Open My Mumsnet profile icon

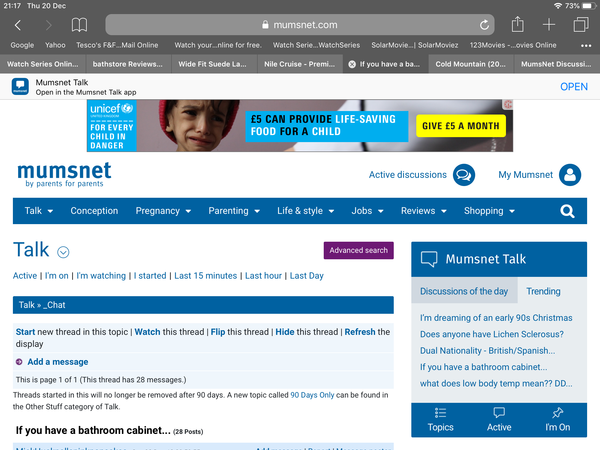570,175
